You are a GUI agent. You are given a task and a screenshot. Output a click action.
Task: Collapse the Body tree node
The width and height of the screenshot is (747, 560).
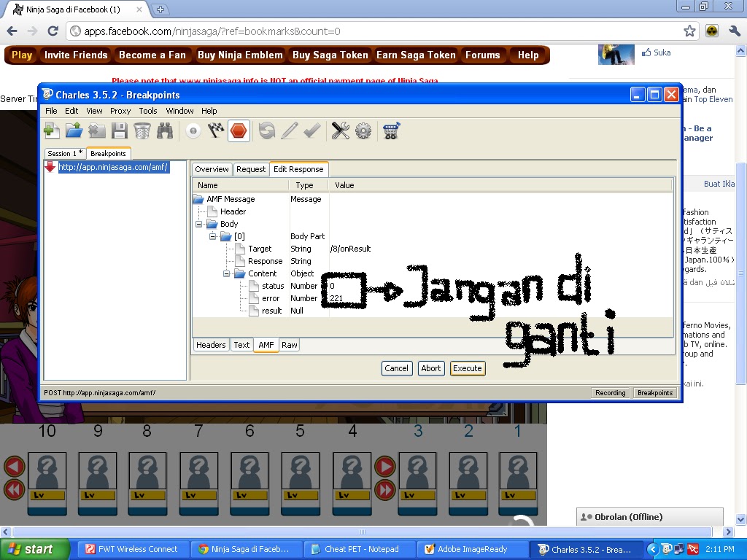[199, 224]
